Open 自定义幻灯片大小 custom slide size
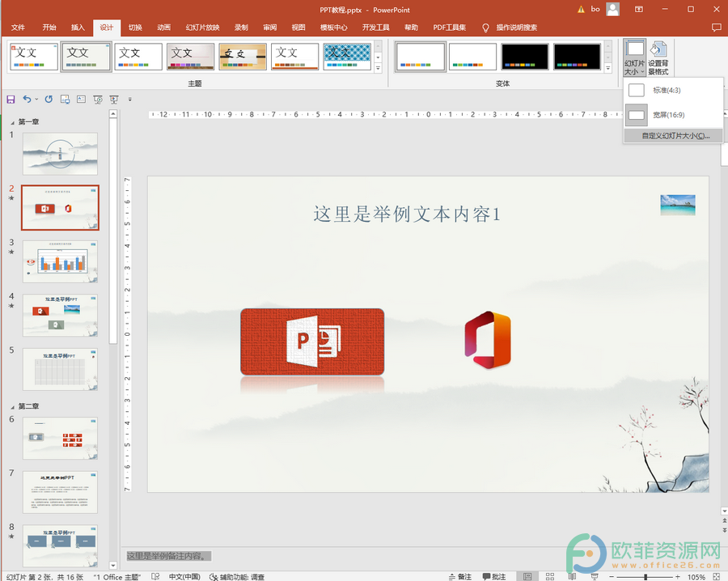This screenshot has height=581, width=728. point(673,136)
